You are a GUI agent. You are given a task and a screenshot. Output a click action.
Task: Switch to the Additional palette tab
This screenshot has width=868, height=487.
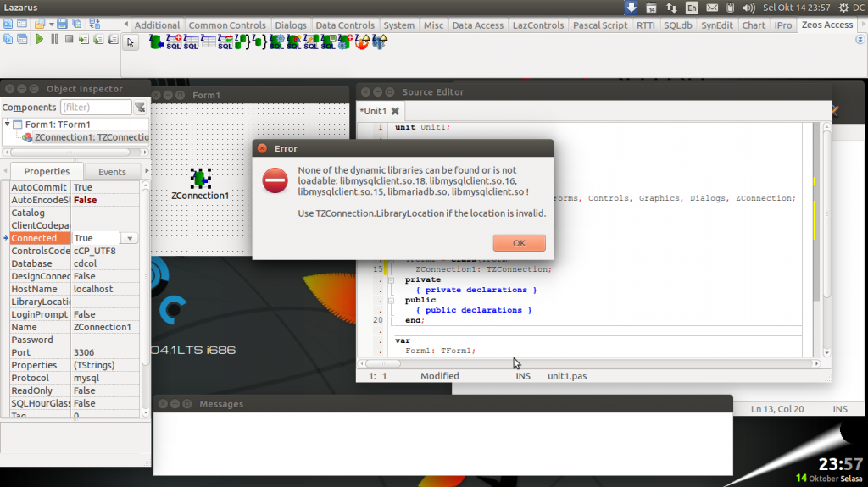[157, 25]
